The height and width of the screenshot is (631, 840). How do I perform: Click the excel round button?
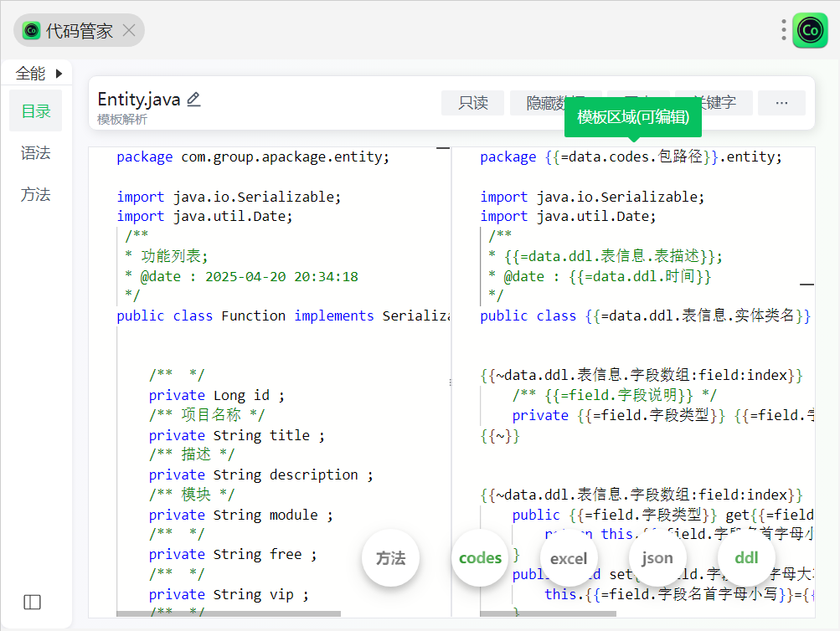569,558
